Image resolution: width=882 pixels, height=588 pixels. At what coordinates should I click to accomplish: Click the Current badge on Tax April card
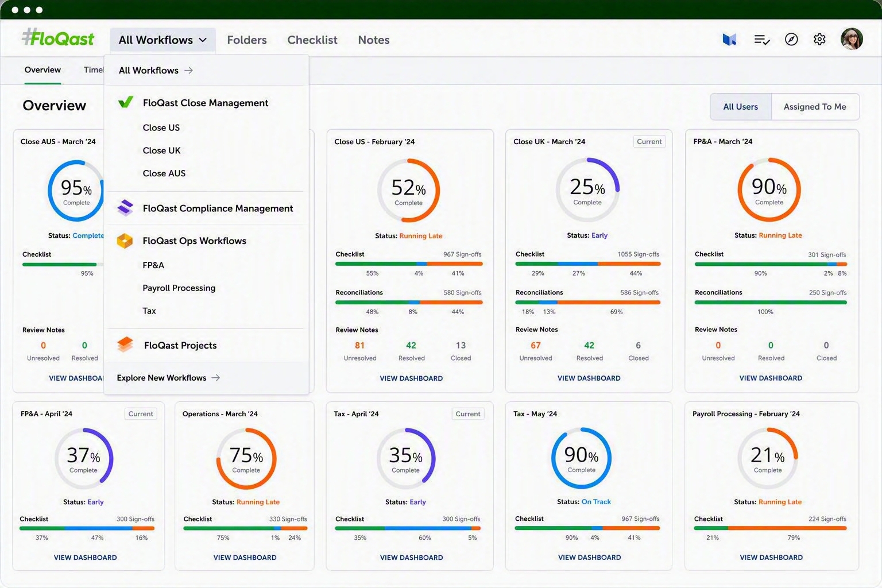pyautogui.click(x=468, y=414)
